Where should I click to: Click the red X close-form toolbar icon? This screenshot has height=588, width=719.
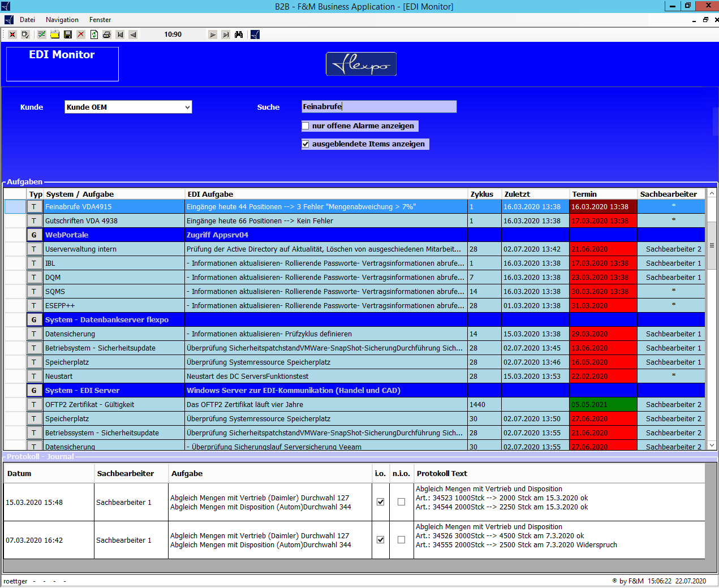click(x=12, y=34)
